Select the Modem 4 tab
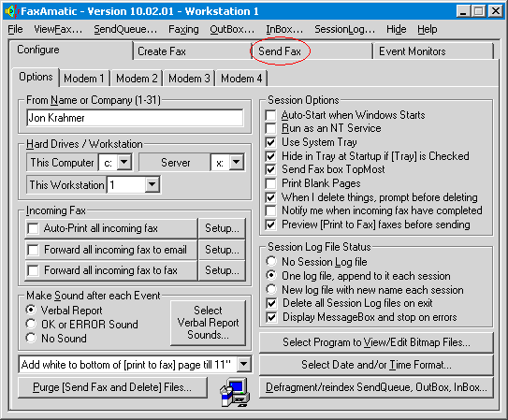508x420 pixels. (x=241, y=79)
